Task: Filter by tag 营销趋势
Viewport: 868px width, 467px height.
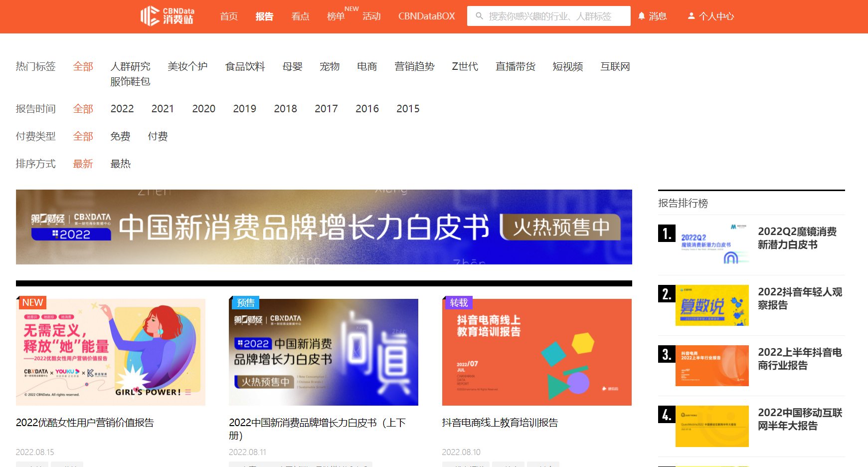Action: pyautogui.click(x=414, y=66)
